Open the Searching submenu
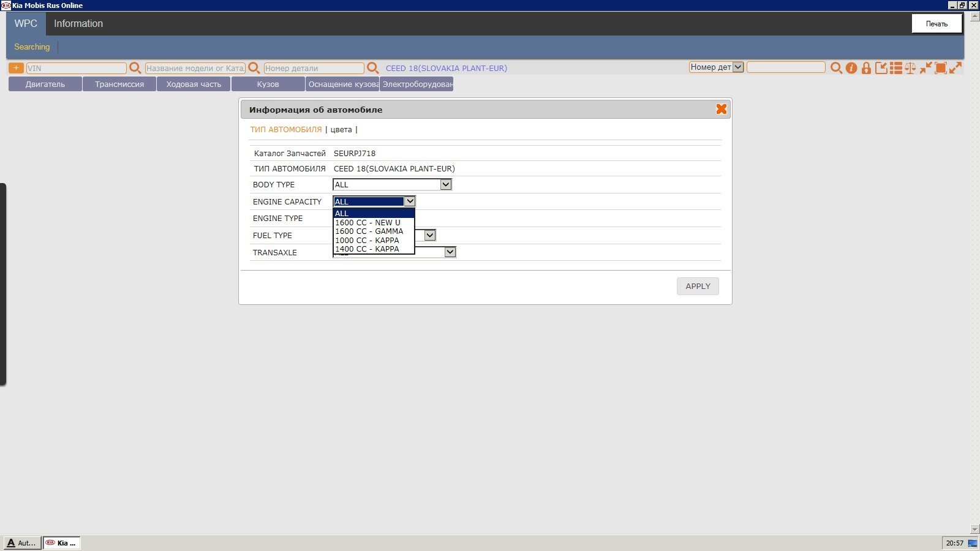The image size is (980, 551). tap(32, 47)
